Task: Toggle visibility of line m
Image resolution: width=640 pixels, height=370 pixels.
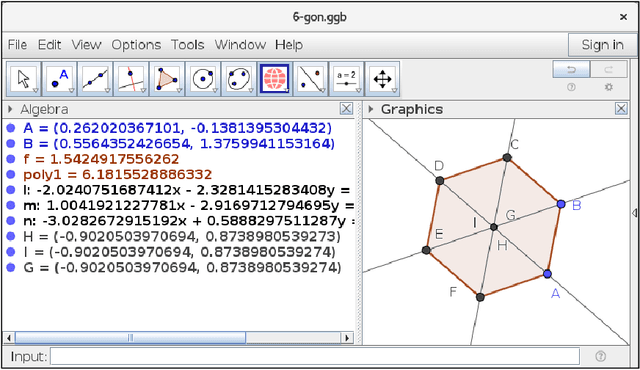Action: pos(11,205)
